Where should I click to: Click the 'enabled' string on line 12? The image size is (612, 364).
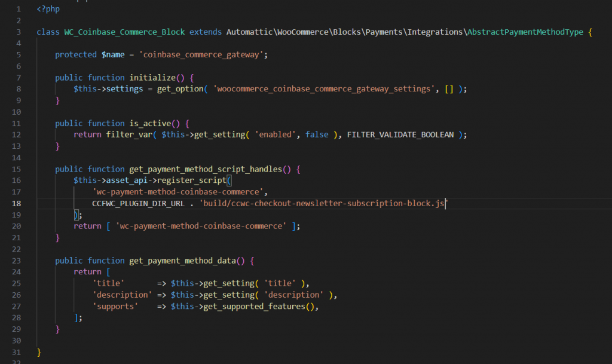276,134
